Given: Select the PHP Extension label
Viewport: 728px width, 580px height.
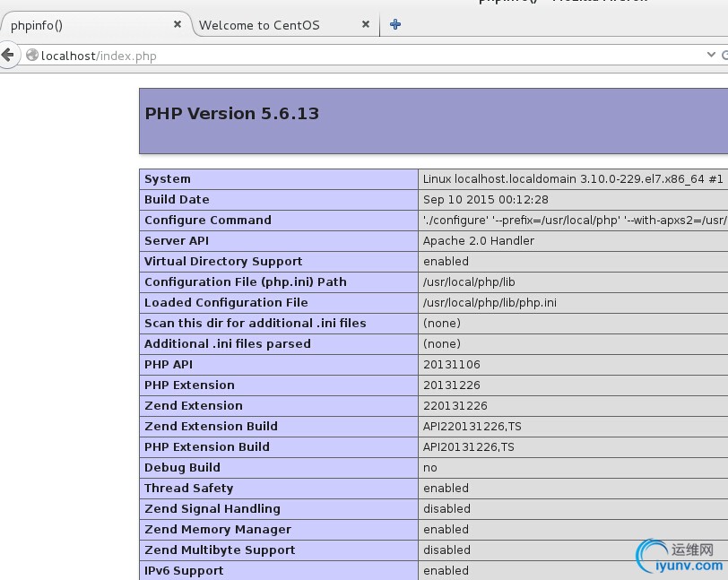Looking at the screenshot, I should (189, 385).
